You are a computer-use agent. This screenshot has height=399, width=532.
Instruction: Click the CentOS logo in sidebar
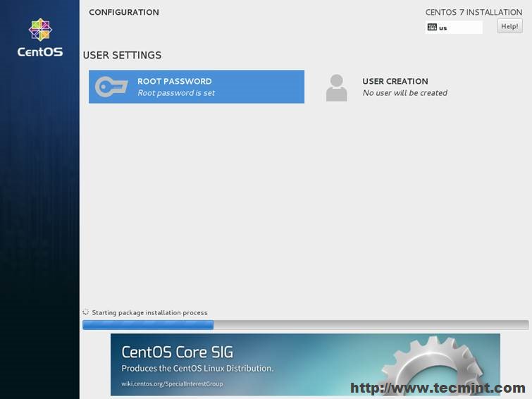(40, 37)
